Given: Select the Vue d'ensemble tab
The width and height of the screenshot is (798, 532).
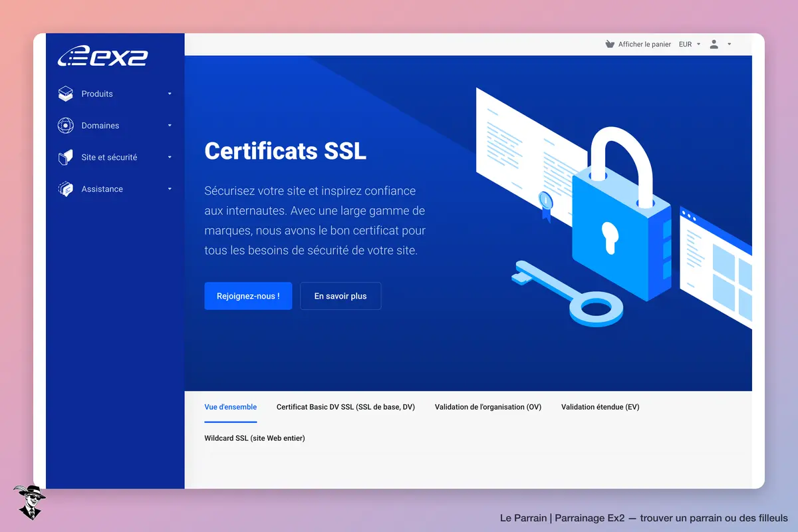Looking at the screenshot, I should [231, 407].
